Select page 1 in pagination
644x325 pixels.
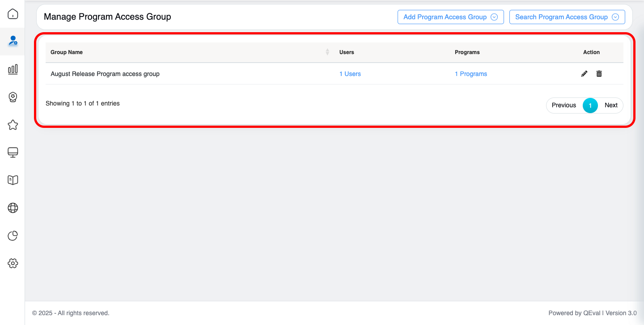[x=590, y=106]
